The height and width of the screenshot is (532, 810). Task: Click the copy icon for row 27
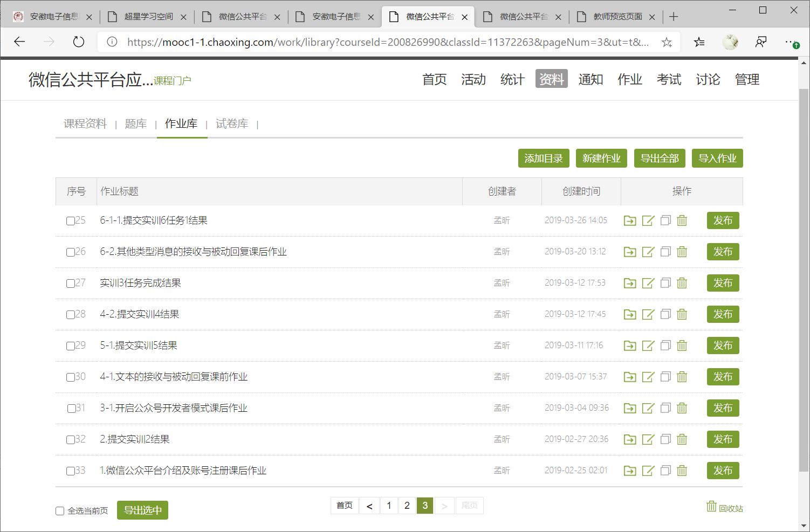click(665, 283)
